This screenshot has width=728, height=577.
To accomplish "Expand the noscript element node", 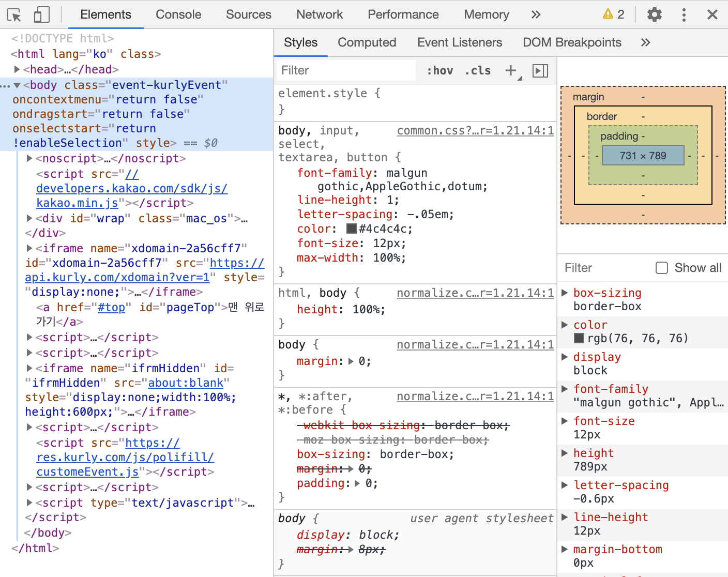I will (30, 158).
